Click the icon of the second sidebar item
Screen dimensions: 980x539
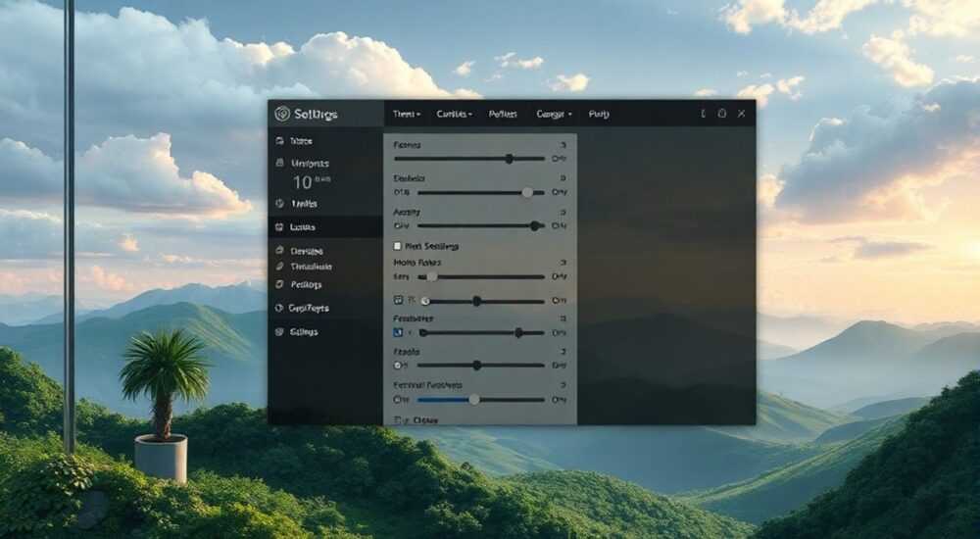tap(279, 164)
